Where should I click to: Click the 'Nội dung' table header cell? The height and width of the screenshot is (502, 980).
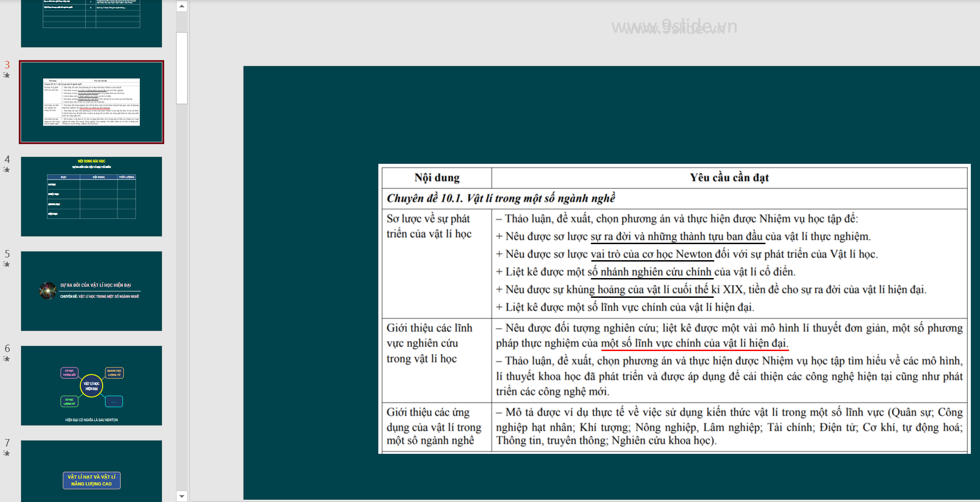[437, 178]
